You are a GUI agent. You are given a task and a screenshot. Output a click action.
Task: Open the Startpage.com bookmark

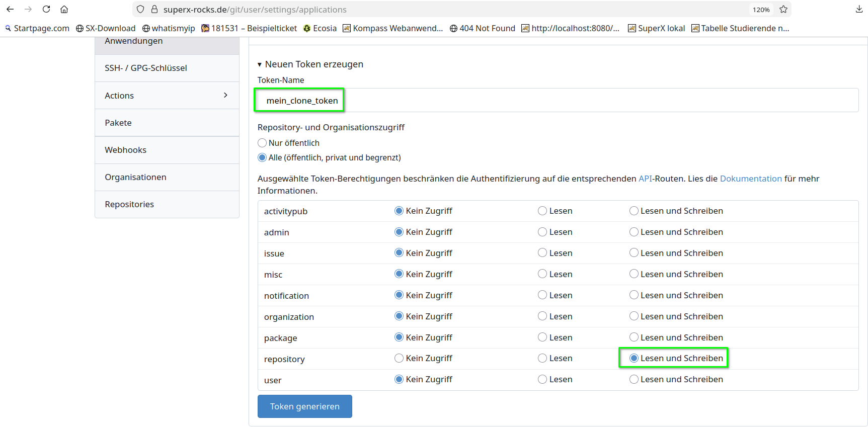click(x=37, y=28)
